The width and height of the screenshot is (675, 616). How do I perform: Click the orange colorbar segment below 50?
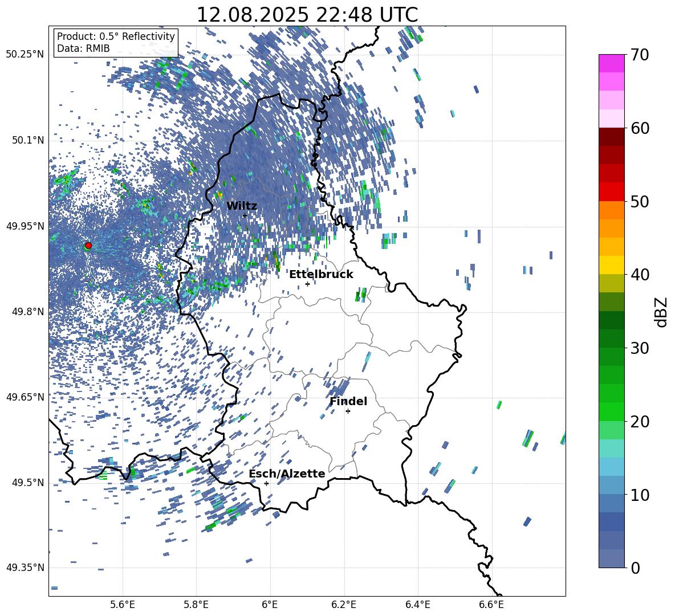tap(612, 210)
